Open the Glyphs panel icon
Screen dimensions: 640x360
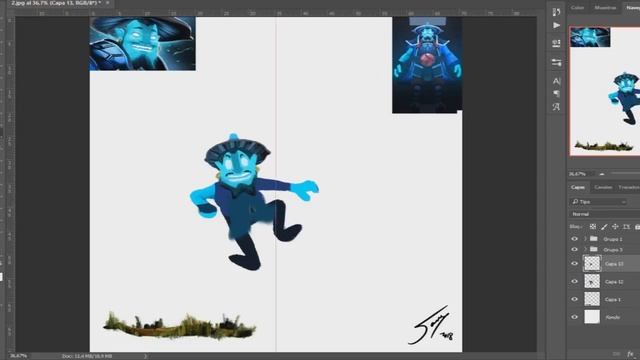pyautogui.click(x=556, y=107)
